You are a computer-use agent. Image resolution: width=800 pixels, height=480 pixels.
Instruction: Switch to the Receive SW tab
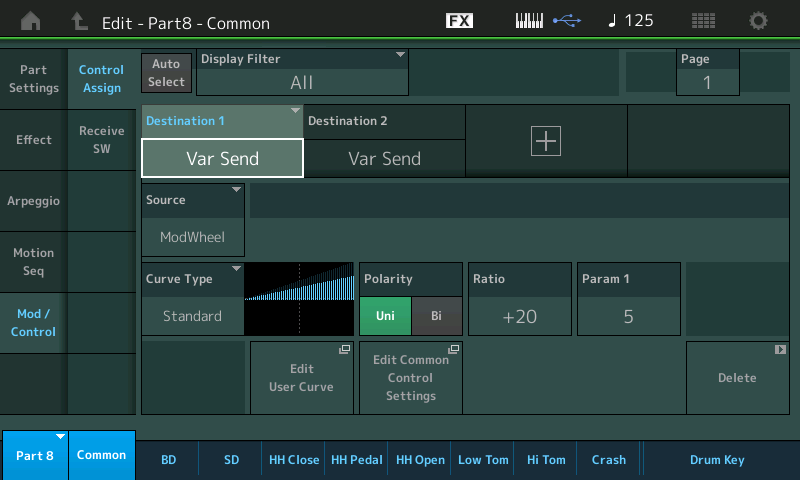click(x=101, y=140)
